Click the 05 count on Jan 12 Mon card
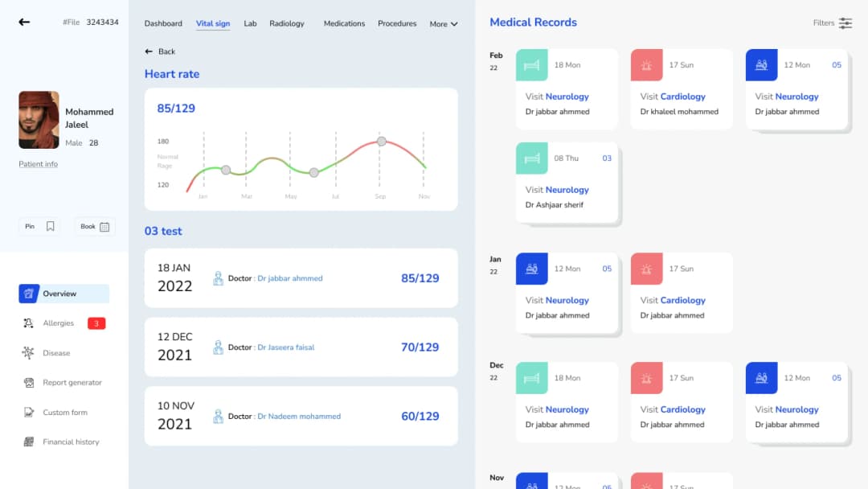Viewport: 868px width, 489px height. (x=607, y=269)
